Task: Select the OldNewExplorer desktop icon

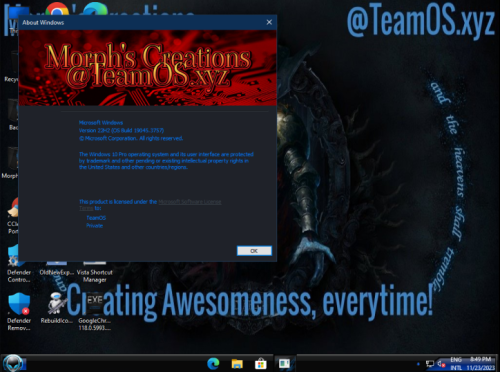Action: point(56,271)
